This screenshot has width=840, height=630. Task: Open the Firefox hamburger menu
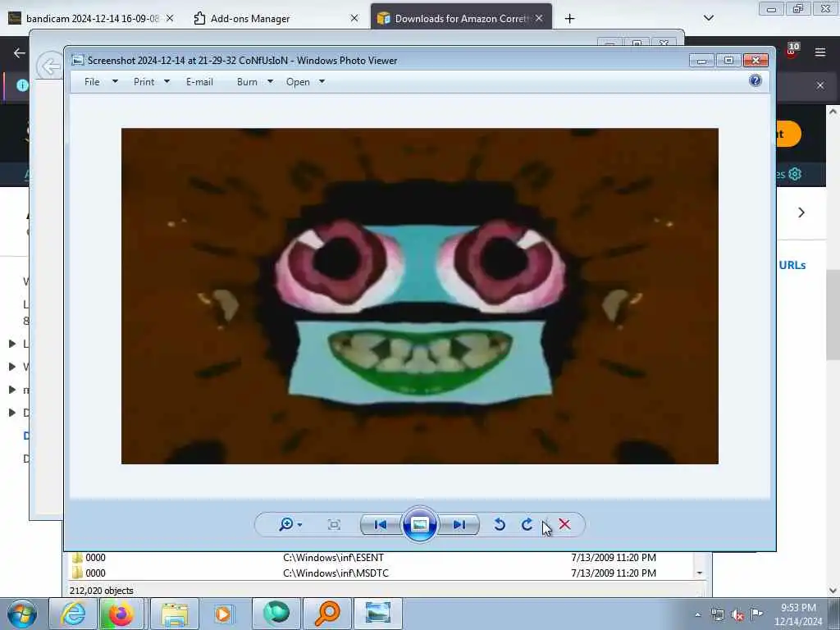820,52
